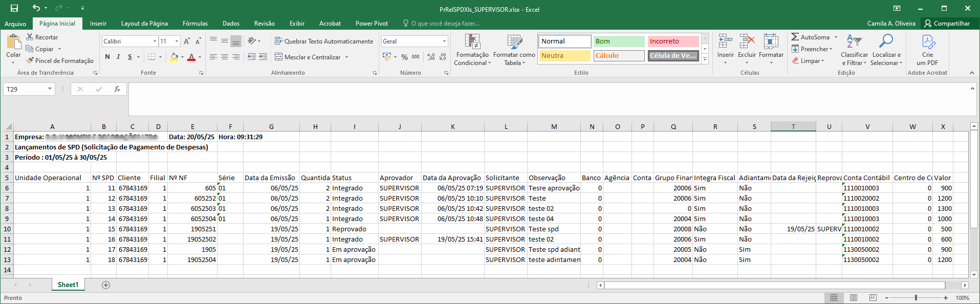980x304 pixels.
Task: Open the Arquivo menu
Action: 15,24
